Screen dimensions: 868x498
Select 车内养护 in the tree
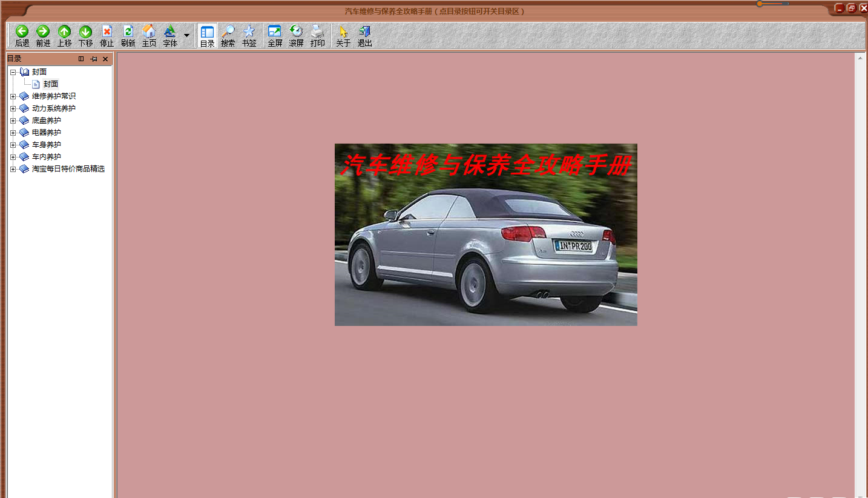coord(47,157)
